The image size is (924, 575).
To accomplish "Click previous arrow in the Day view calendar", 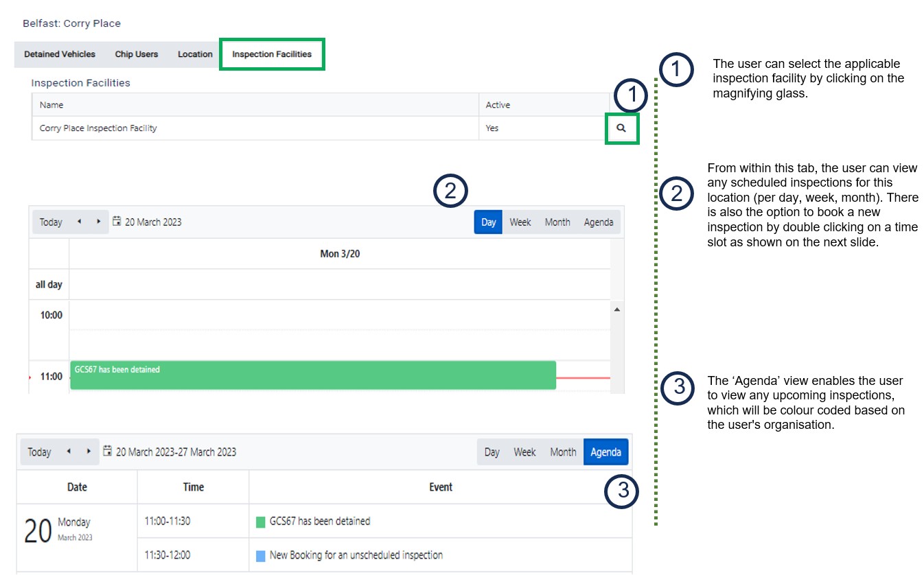I will 79,222.
